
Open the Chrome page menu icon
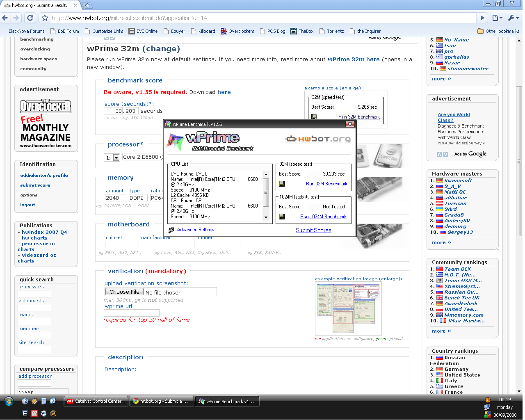click(x=497, y=18)
